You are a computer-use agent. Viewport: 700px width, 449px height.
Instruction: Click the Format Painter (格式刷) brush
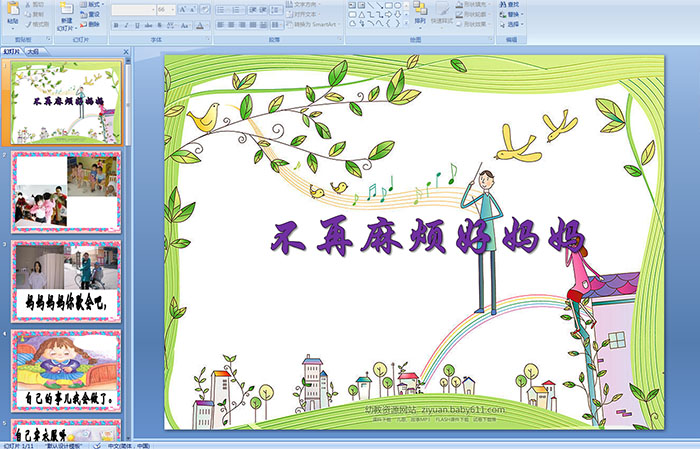(x=37, y=24)
